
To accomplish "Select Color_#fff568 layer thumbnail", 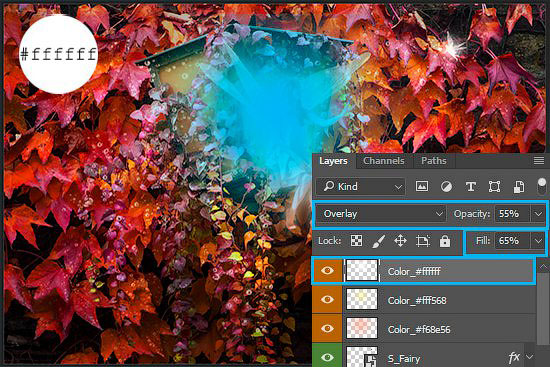I will tap(362, 299).
